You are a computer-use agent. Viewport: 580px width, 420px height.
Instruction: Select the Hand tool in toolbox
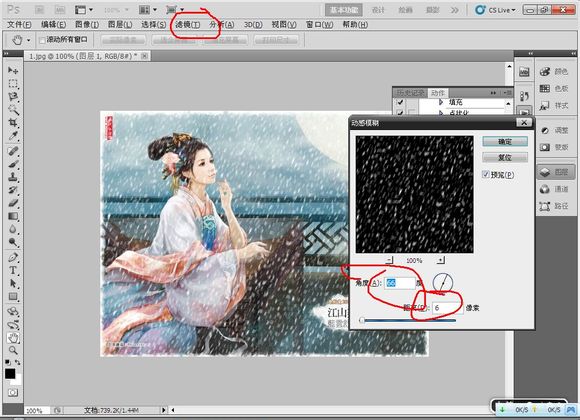tap(13, 337)
